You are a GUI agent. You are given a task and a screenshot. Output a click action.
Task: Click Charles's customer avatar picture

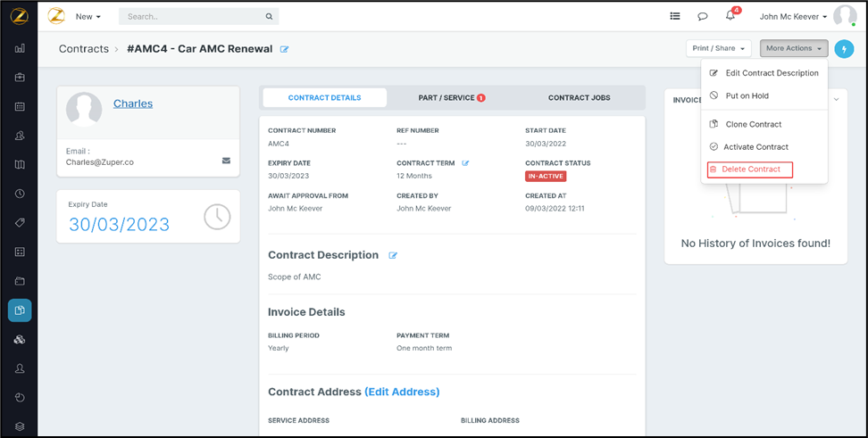coord(84,110)
